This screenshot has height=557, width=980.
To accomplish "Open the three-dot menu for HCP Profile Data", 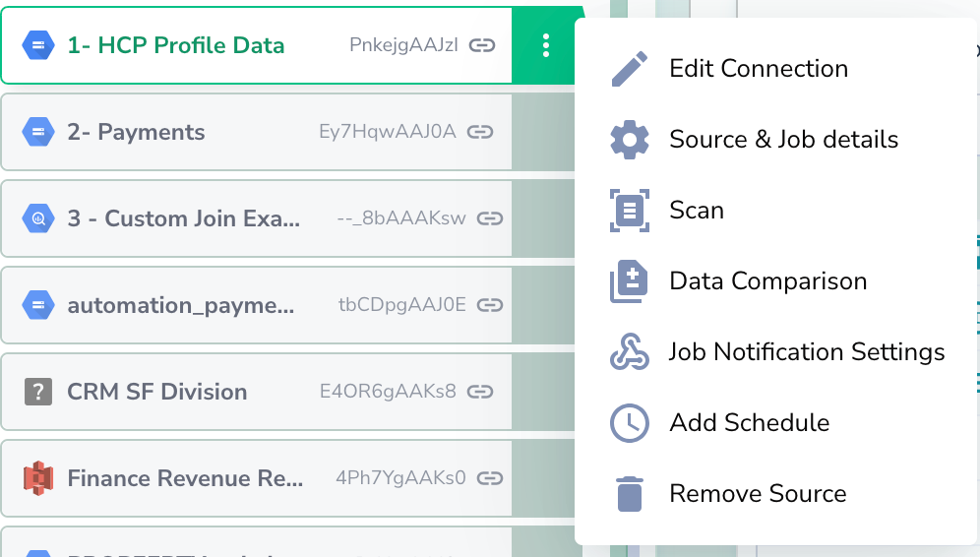I will click(x=546, y=45).
